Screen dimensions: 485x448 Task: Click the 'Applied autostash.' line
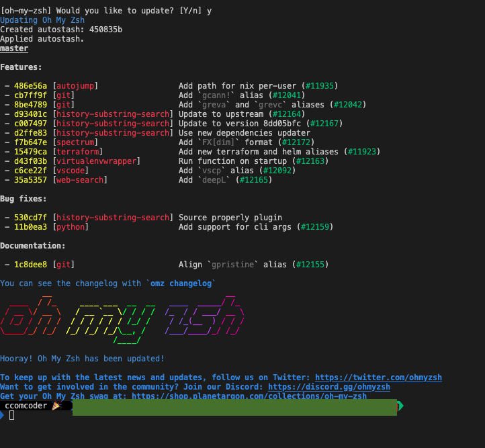point(42,39)
